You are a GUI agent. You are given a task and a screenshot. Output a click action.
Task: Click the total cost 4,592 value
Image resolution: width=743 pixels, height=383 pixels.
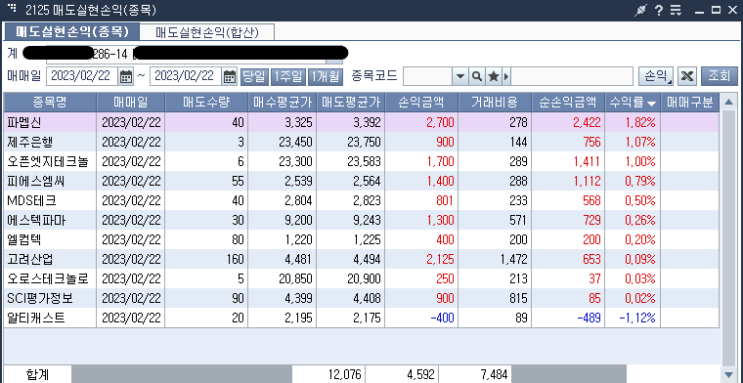(420, 375)
